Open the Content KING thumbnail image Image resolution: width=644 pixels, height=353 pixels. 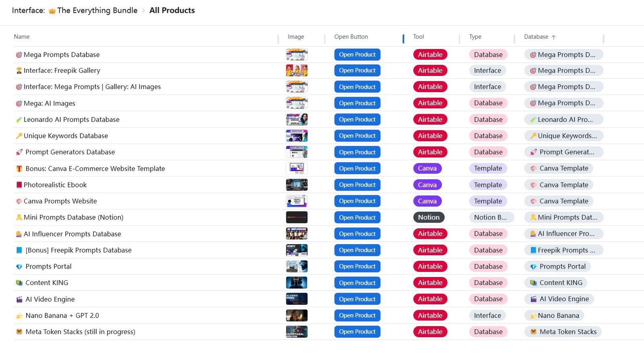click(x=297, y=283)
